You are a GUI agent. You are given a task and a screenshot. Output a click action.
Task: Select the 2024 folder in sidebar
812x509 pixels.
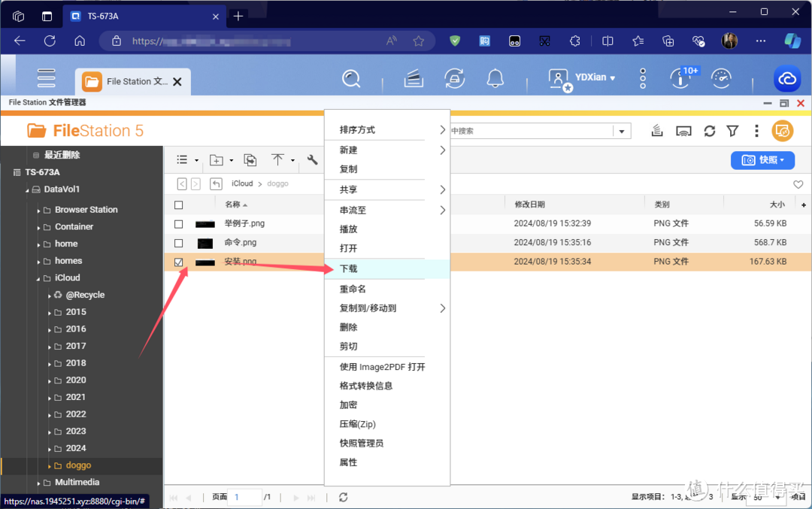[76, 448]
